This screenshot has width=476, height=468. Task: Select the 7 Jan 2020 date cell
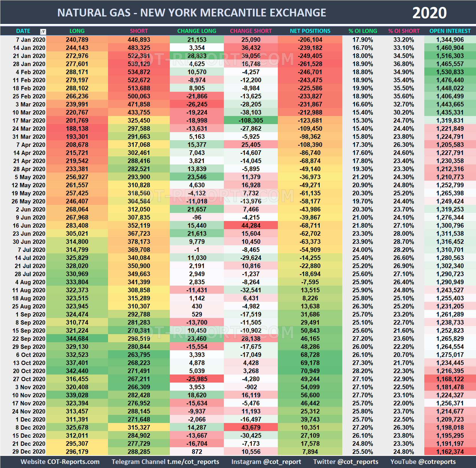30,40
